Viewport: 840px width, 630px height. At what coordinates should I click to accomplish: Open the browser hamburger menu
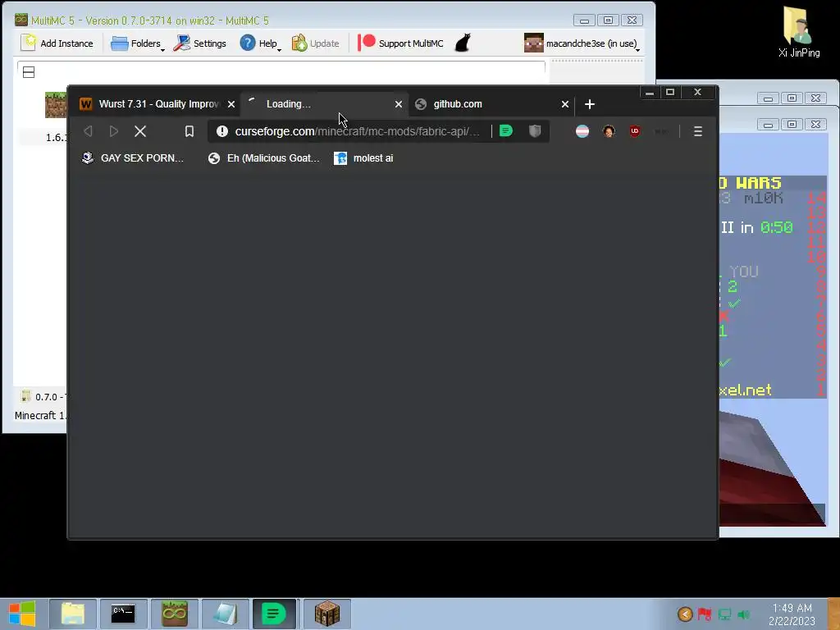click(697, 131)
